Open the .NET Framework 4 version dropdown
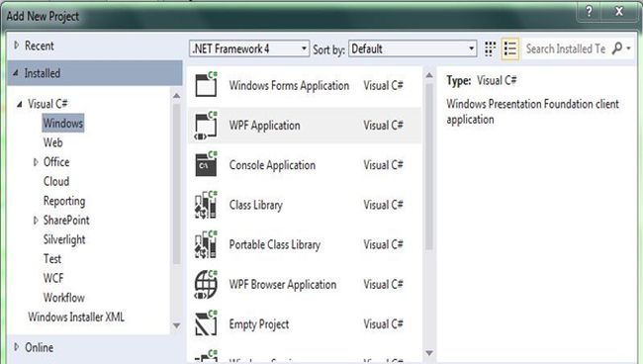643x364 pixels. coord(249,48)
